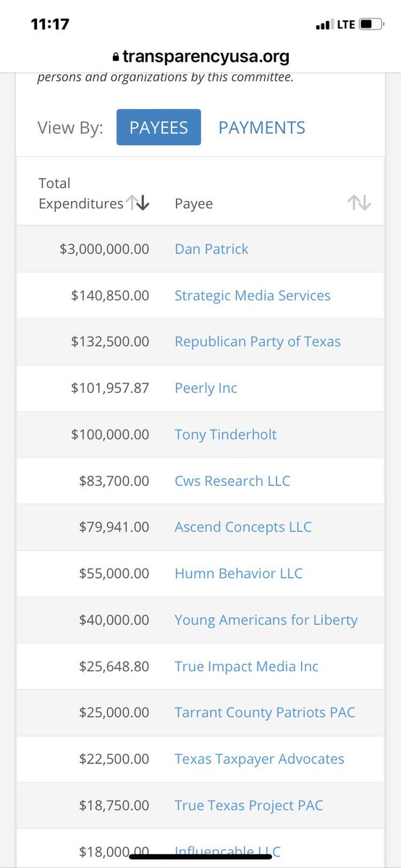Open Republican Party of Texas link
Screen dimensions: 401x868
[x=258, y=341]
